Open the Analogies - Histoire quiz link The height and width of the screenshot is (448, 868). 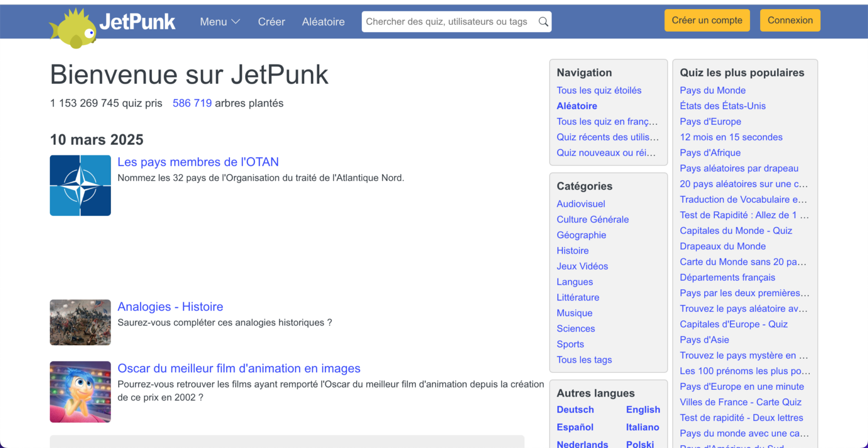(x=170, y=307)
